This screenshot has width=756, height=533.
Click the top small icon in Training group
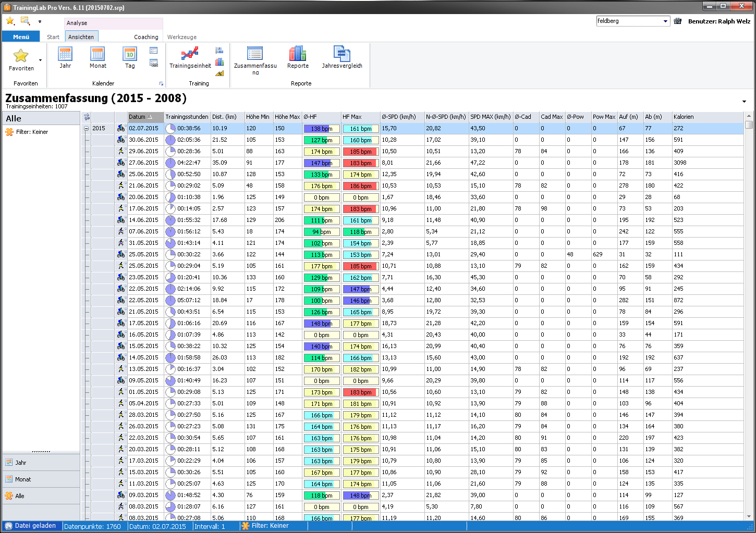click(220, 51)
